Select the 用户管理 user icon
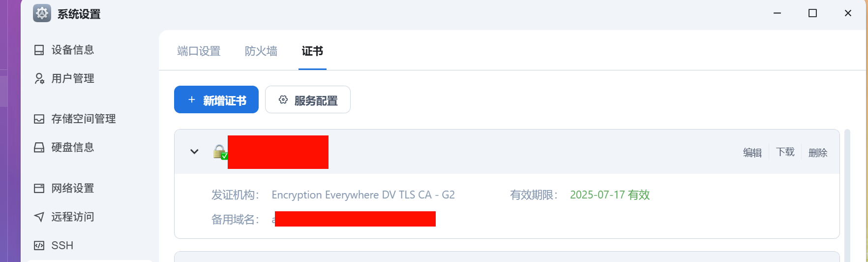The width and height of the screenshot is (868, 262). coord(39,78)
